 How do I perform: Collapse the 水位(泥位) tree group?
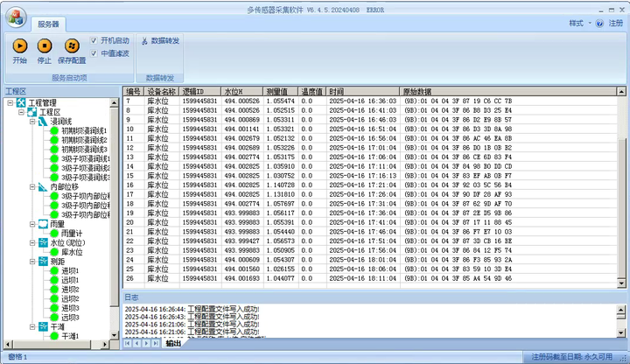pyautogui.click(x=32, y=242)
